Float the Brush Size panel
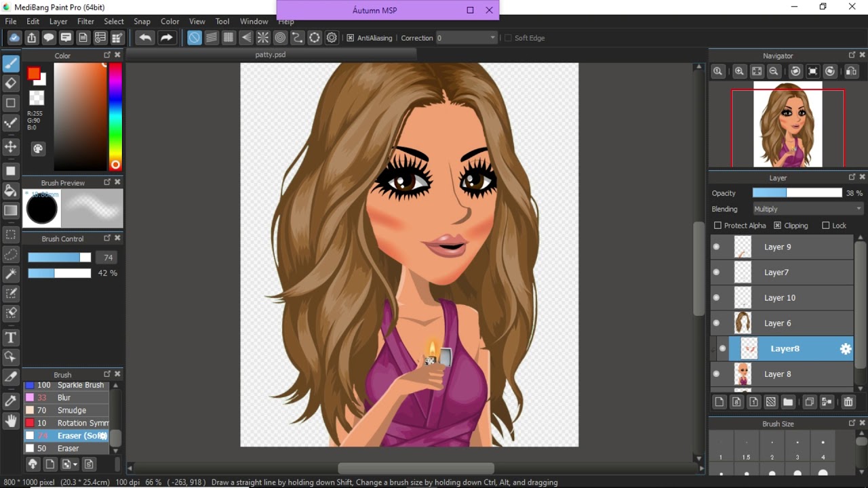868x488 pixels. click(852, 423)
